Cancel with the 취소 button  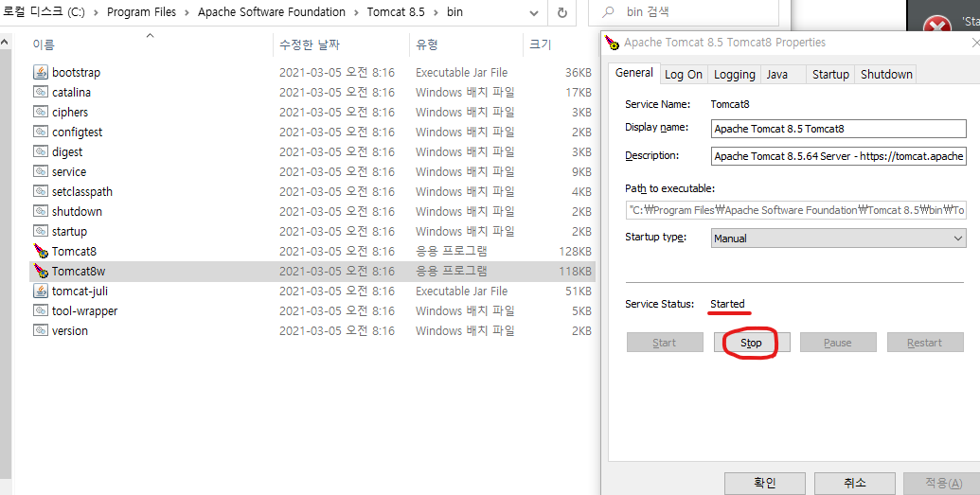tap(854, 483)
